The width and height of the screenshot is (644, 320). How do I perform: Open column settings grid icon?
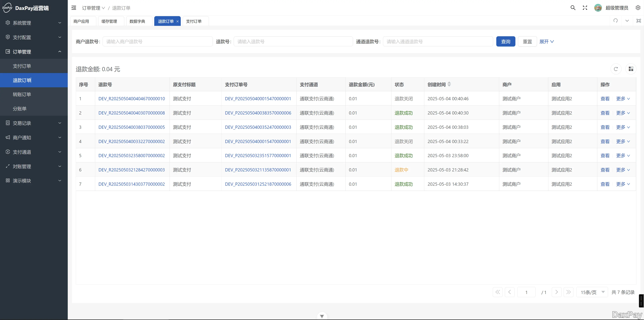click(631, 69)
